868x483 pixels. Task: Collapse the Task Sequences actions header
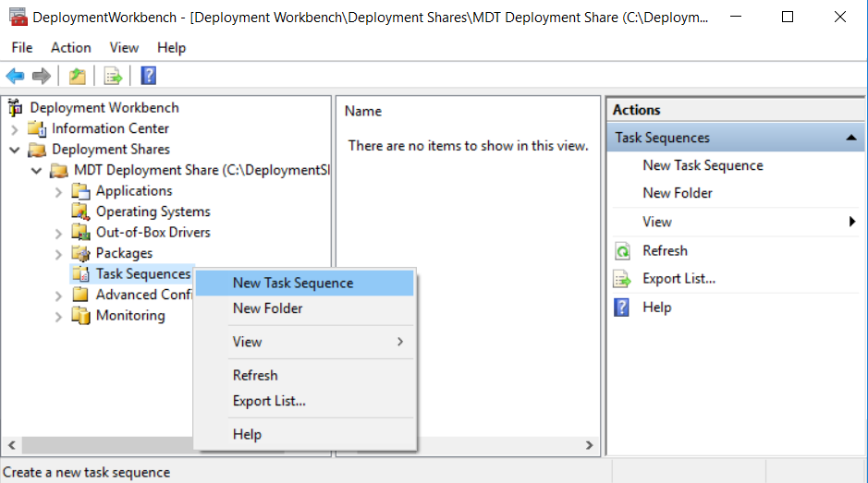click(851, 138)
